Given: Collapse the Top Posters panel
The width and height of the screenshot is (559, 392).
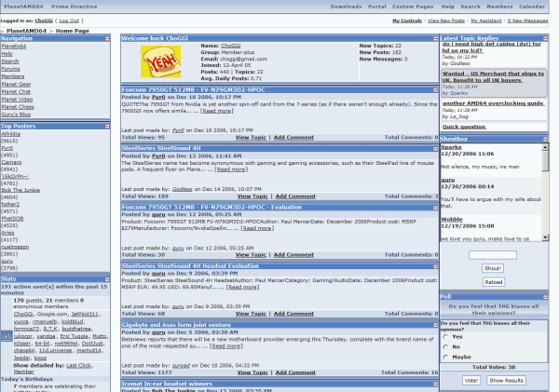Looking at the screenshot, I should click(107, 126).
